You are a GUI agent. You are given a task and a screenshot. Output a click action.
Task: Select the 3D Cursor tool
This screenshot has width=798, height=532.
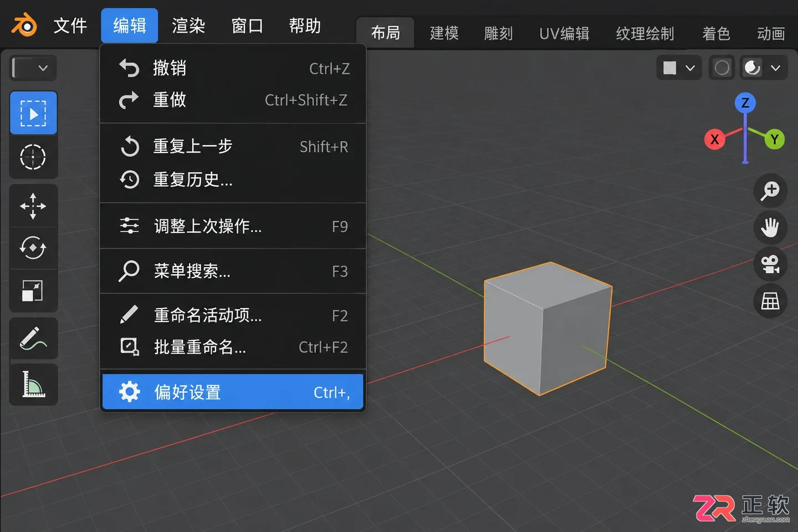click(33, 157)
